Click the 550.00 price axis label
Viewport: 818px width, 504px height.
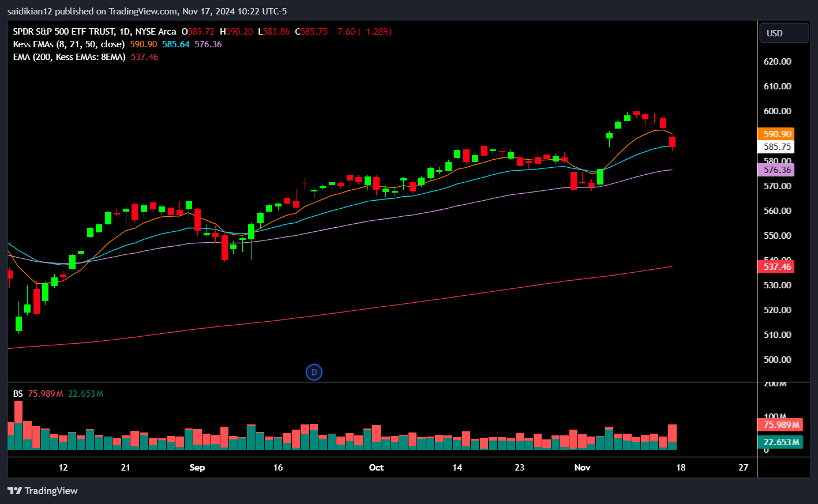[777, 235]
